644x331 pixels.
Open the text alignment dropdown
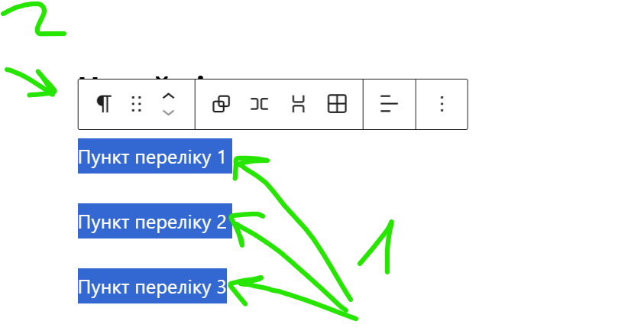[x=389, y=104]
